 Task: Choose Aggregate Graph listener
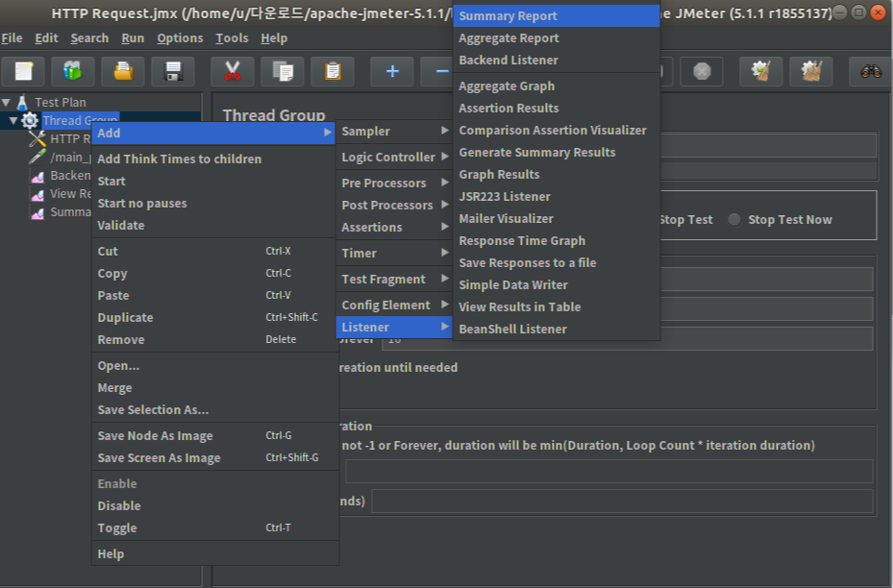557,86
